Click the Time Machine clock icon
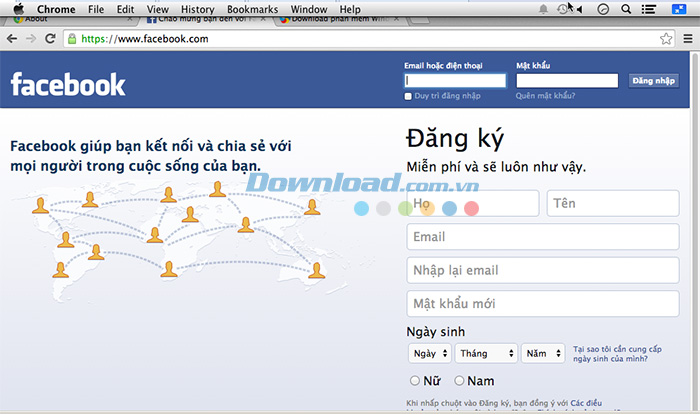This screenshot has height=414, width=700. tap(562, 9)
